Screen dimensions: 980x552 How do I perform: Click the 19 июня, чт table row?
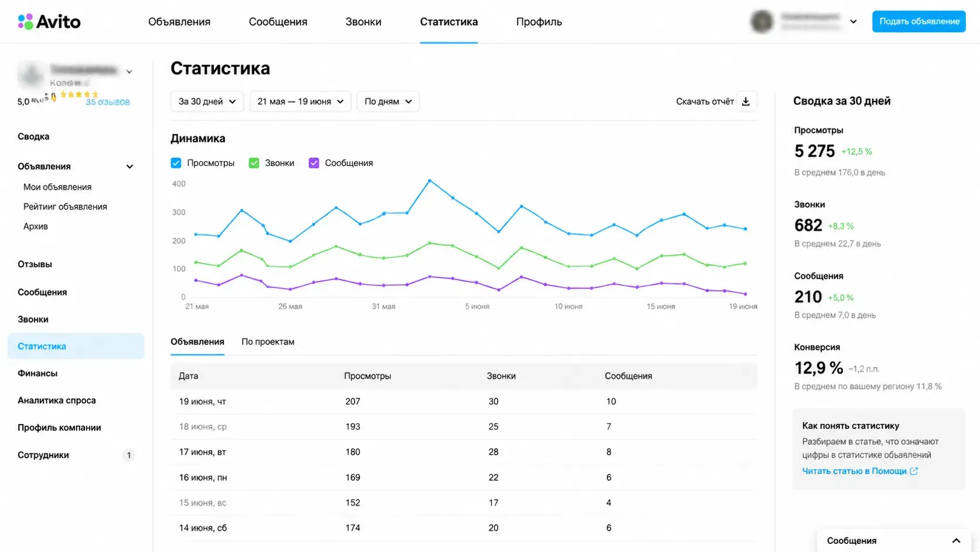pos(464,402)
